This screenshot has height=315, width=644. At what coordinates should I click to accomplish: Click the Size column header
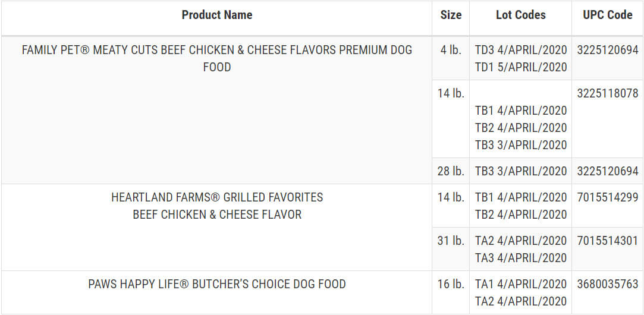click(x=451, y=15)
